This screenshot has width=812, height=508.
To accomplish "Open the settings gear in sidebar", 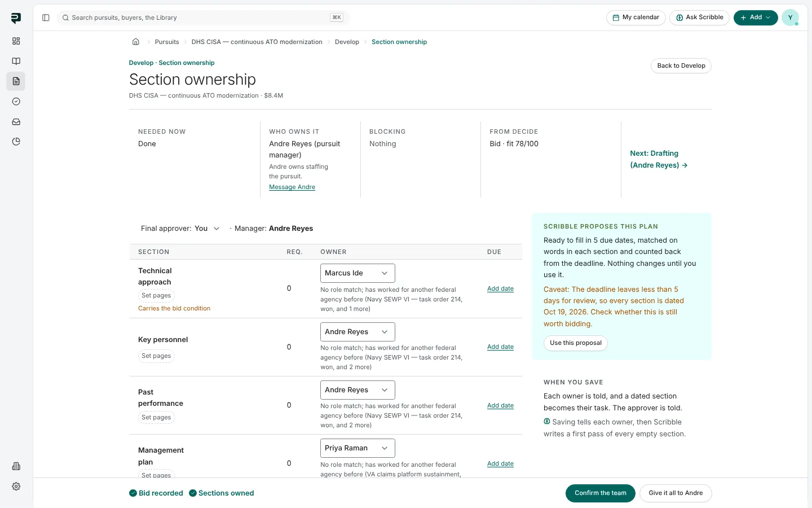I will click(16, 487).
